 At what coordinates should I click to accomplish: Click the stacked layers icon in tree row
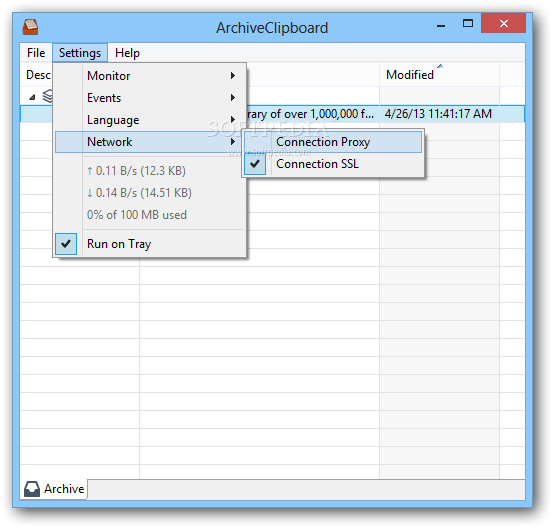click(x=47, y=96)
